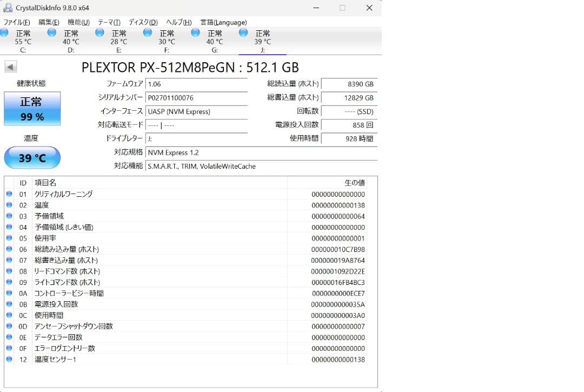Click status dot for ID 03 予備領域 row
The height and width of the screenshot is (392, 584).
pos(9,216)
